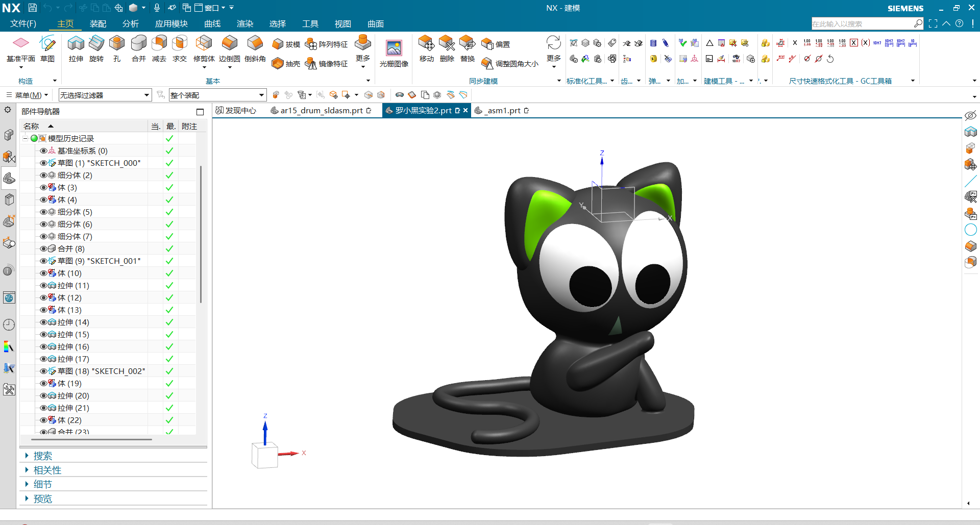The width and height of the screenshot is (980, 525).
Task: Open the 发现中心 tab
Action: point(236,110)
